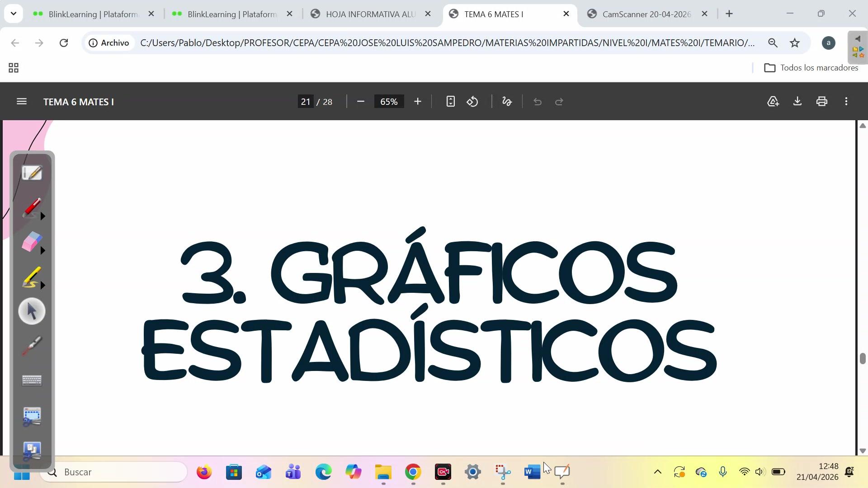Screen dimensions: 868x488
Task: Download the PDF document
Action: point(797,102)
